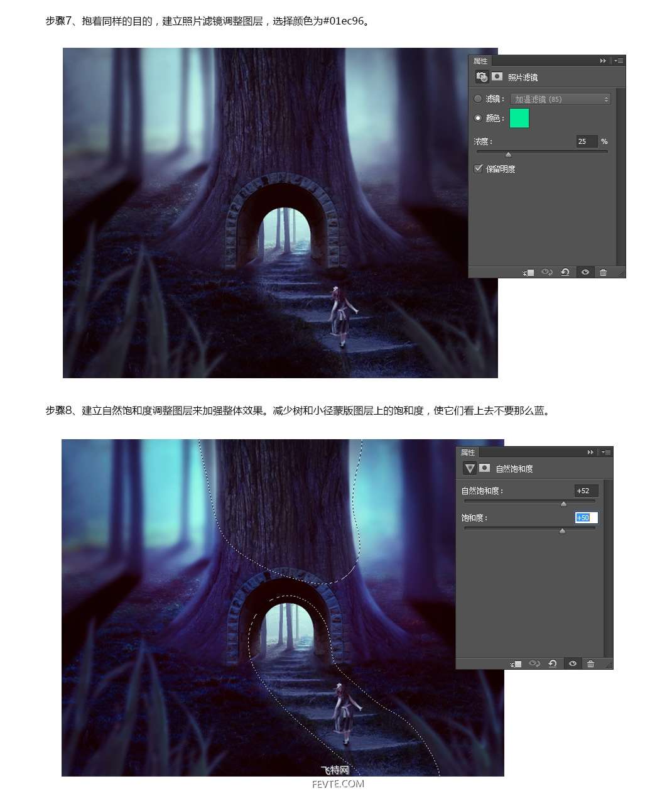
Task: Select the 滤镜 radio button
Action: (x=478, y=99)
